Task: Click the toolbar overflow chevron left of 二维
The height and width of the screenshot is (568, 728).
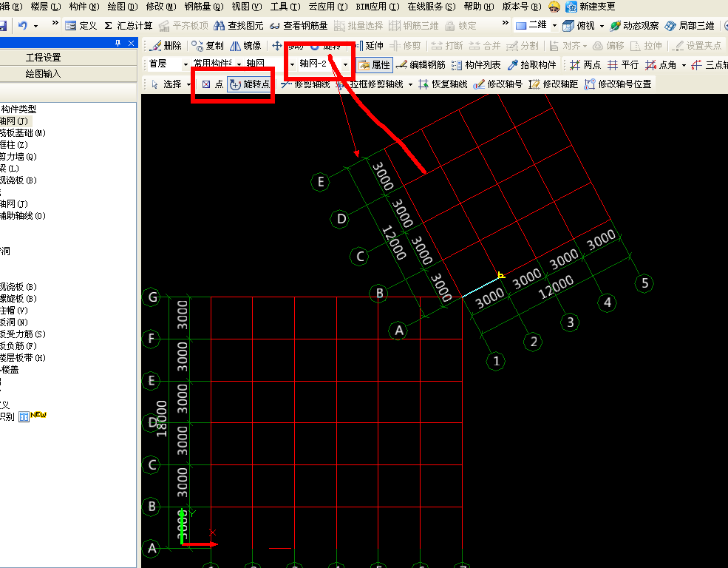Action: pos(506,22)
